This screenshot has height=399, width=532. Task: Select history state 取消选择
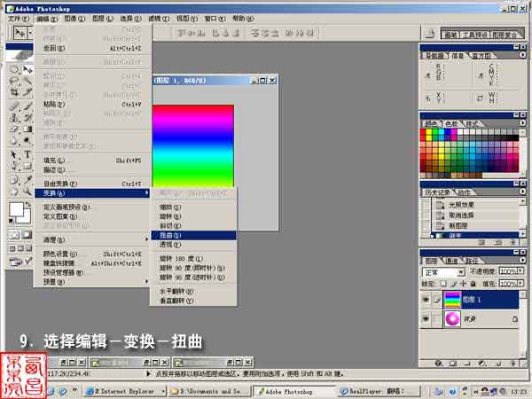(475, 215)
